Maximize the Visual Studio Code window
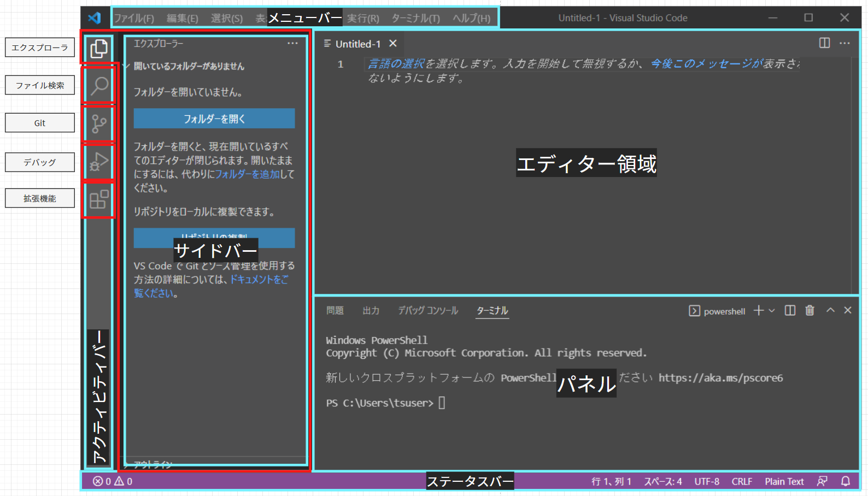The image size is (868, 496). pos(808,17)
